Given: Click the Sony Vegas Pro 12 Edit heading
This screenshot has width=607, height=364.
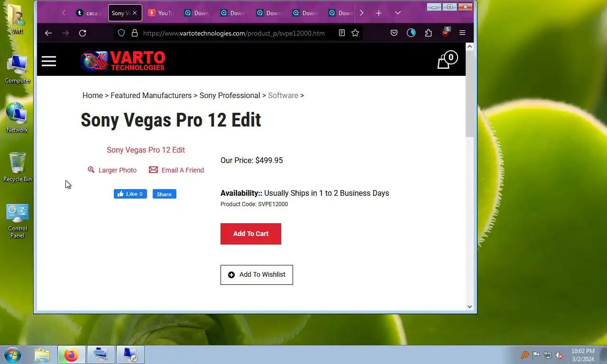Looking at the screenshot, I should tap(171, 120).
